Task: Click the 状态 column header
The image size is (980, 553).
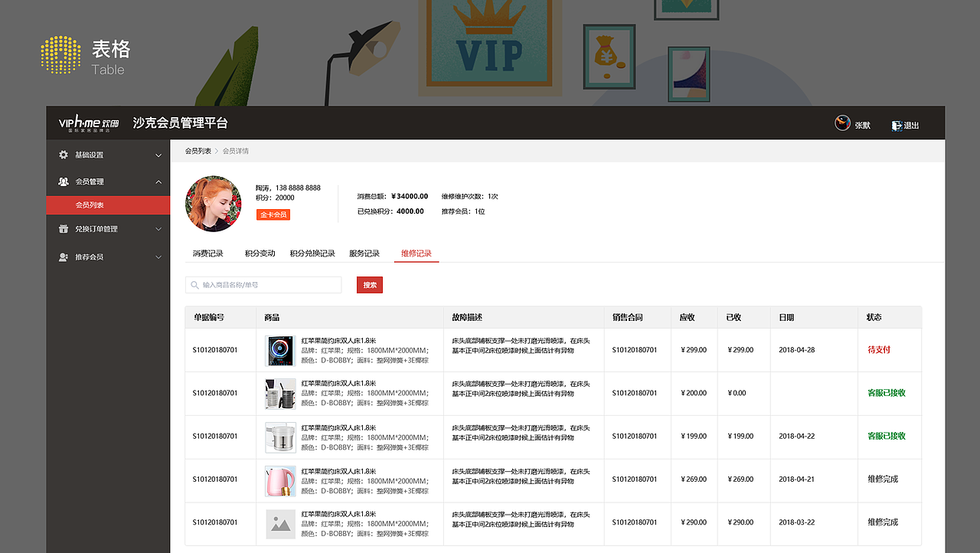Action: click(874, 317)
